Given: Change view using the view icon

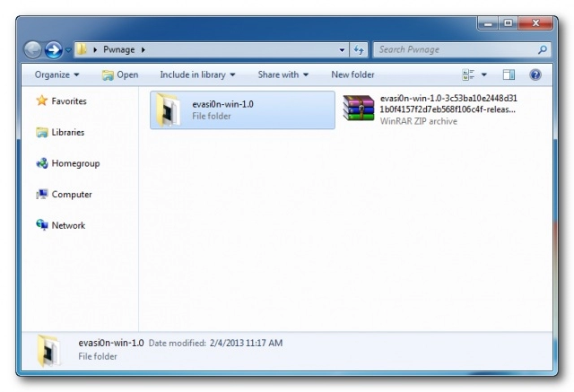Looking at the screenshot, I should pyautogui.click(x=468, y=74).
